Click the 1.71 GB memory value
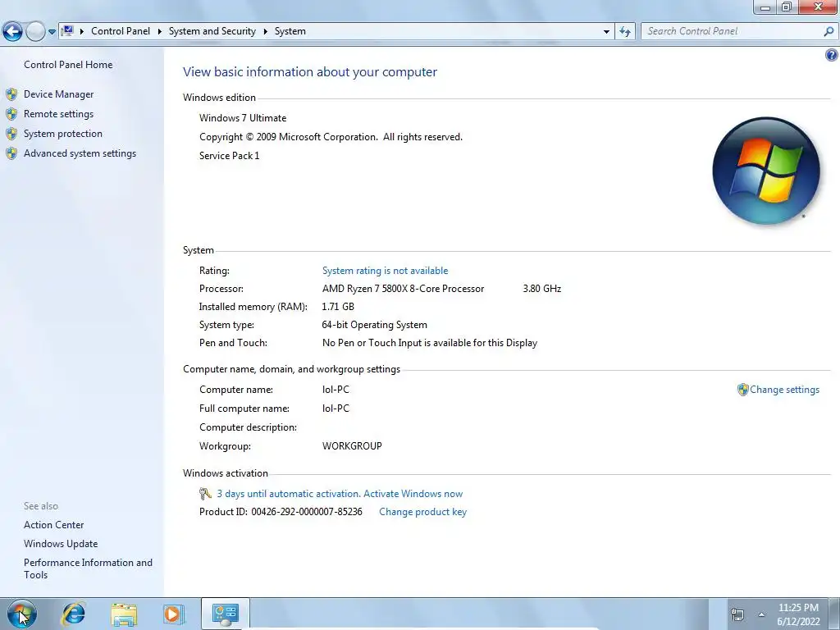Viewport: 840px width, 630px height. (x=338, y=307)
